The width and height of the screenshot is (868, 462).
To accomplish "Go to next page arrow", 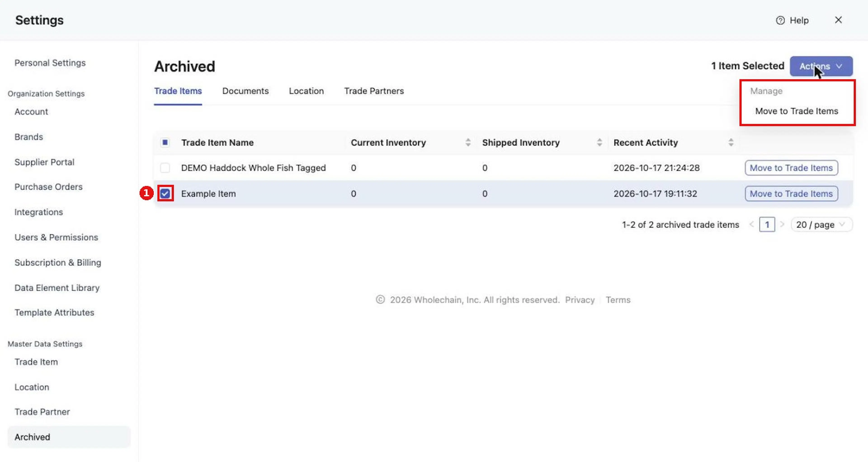I will 782,224.
